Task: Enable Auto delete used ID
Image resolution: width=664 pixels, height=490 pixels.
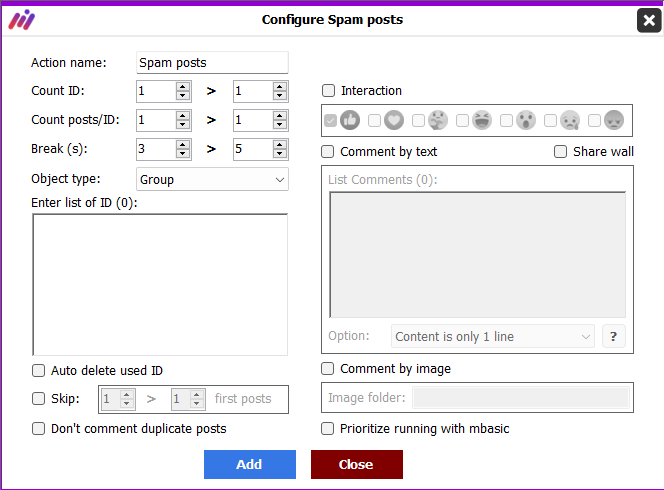Action: 39,371
